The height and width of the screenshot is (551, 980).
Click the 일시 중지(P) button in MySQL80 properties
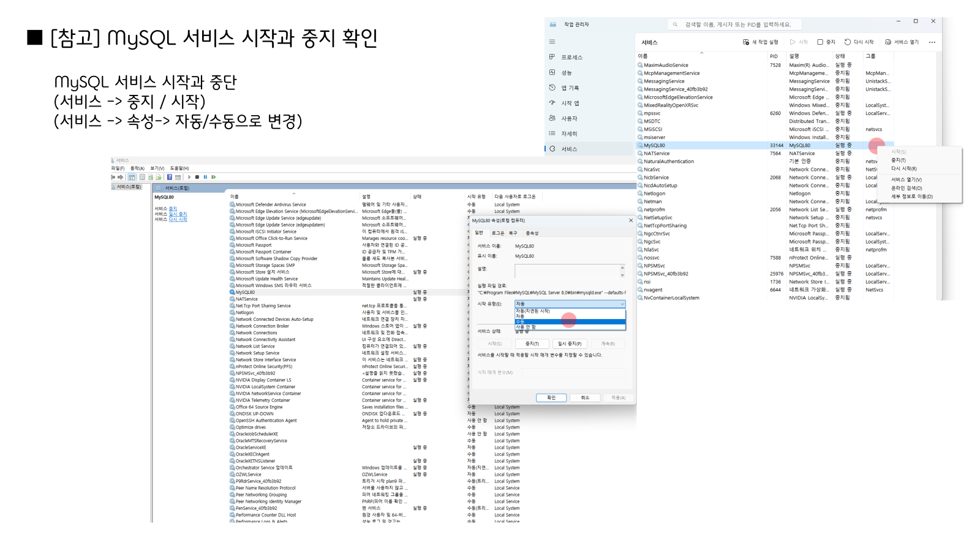[x=570, y=343]
